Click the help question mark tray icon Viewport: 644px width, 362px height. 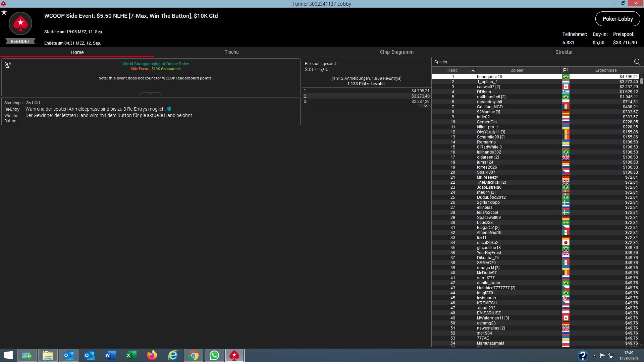tap(583, 355)
